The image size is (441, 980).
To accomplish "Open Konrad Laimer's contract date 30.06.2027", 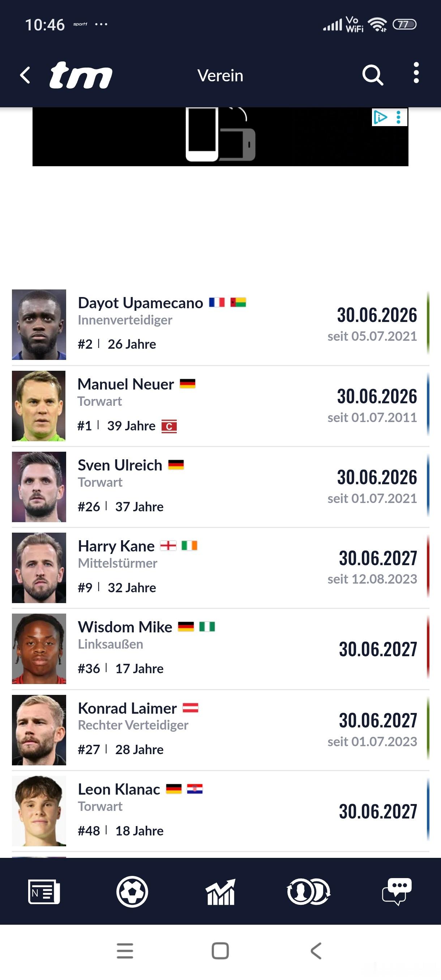I will [x=377, y=720].
